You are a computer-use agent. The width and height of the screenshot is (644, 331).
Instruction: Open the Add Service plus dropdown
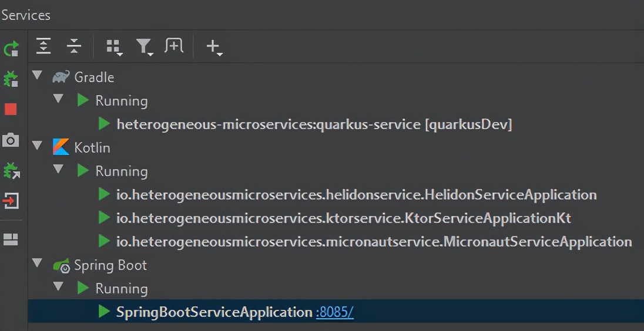pyautogui.click(x=214, y=47)
